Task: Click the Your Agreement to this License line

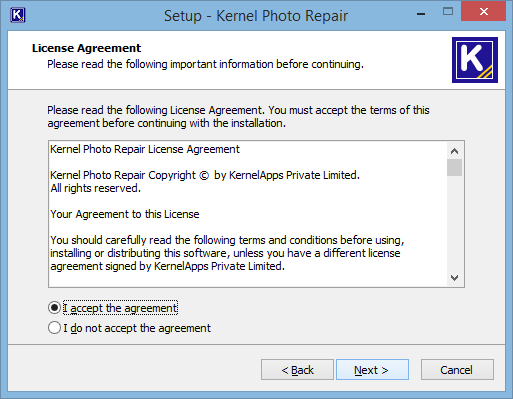Action: tap(125, 214)
